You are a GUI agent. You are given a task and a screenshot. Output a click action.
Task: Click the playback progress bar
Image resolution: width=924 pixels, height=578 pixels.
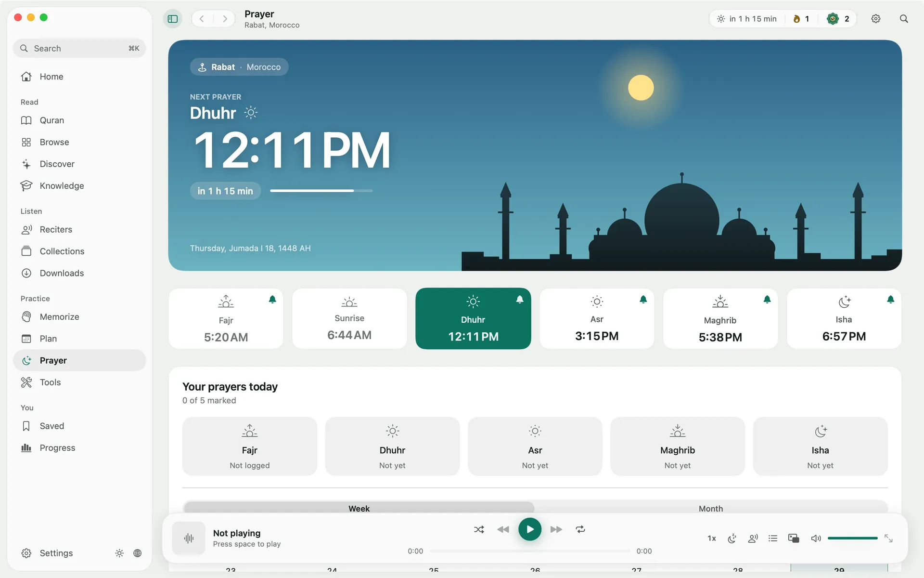click(530, 551)
